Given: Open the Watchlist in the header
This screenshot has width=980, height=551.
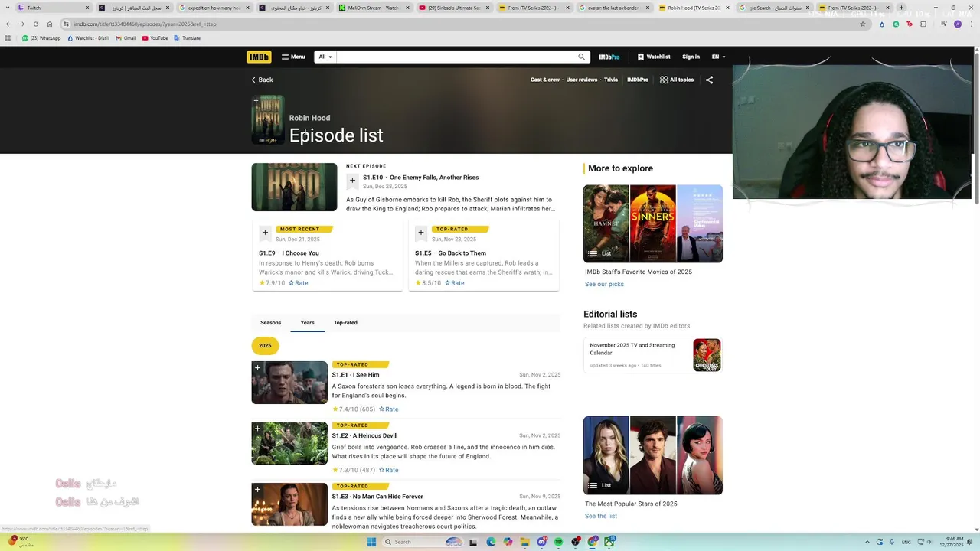Looking at the screenshot, I should [x=654, y=57].
